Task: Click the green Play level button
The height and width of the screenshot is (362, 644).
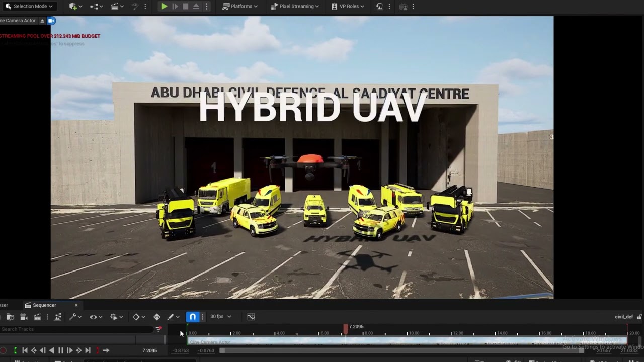Action: [164, 6]
